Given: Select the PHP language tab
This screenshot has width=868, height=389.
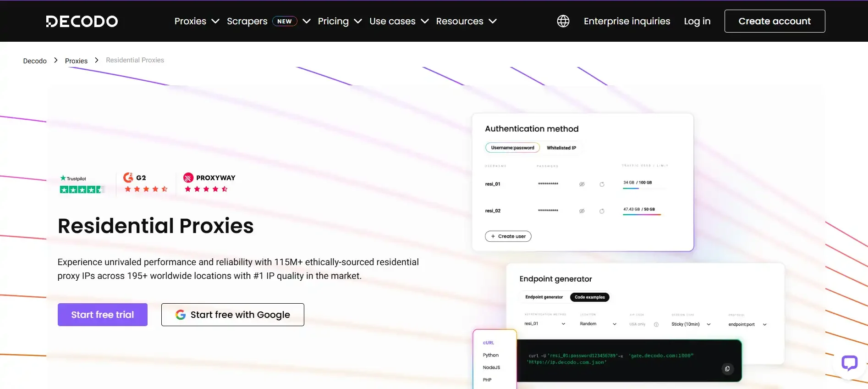Looking at the screenshot, I should [x=487, y=380].
